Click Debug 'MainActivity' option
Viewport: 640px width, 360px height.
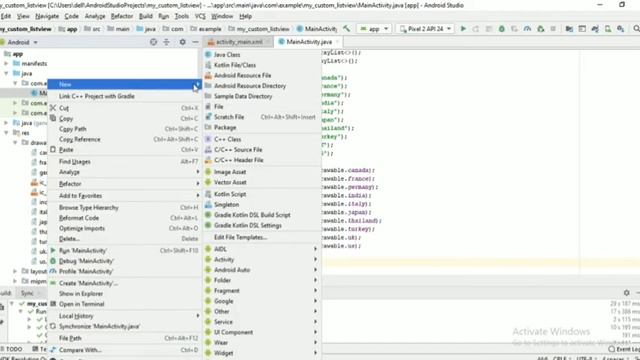point(124,261)
